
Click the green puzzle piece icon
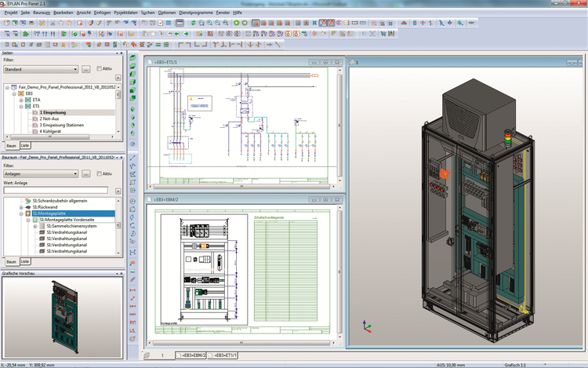point(26,34)
